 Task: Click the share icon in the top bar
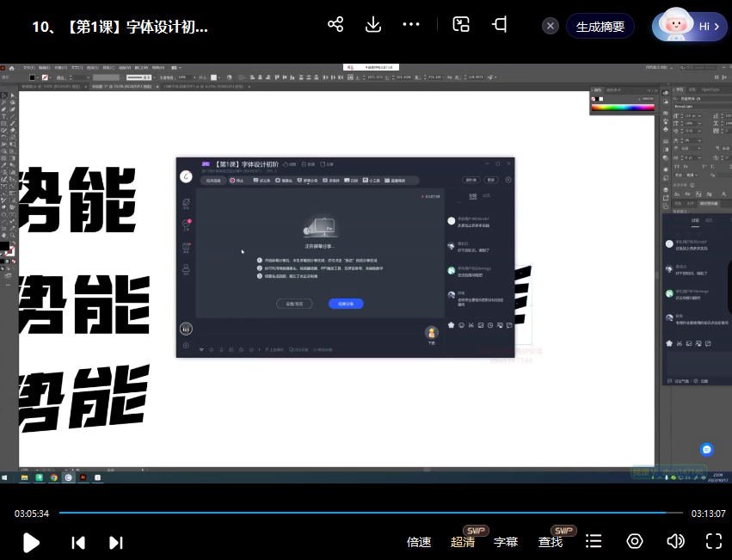pos(335,25)
